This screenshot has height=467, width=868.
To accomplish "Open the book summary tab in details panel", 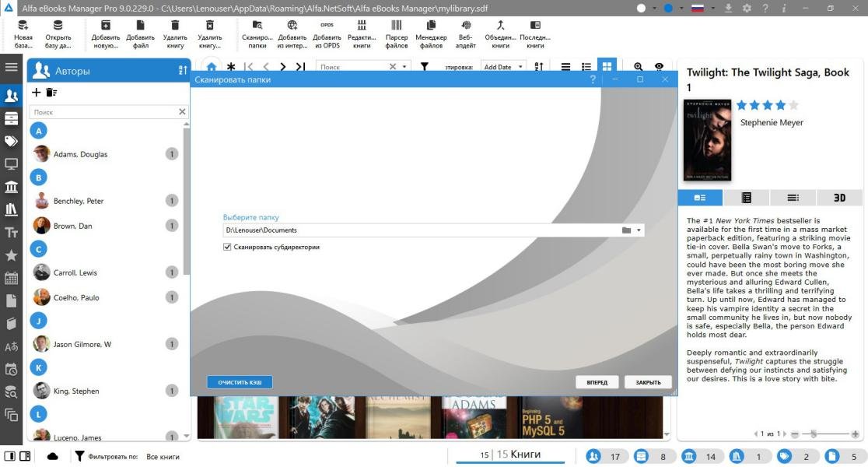I will (x=700, y=198).
